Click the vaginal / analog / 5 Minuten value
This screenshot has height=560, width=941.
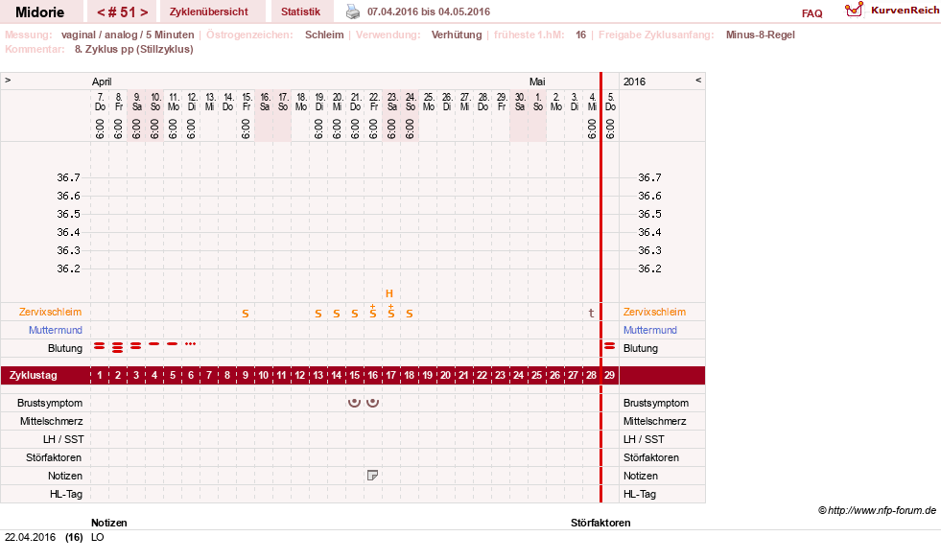(128, 35)
